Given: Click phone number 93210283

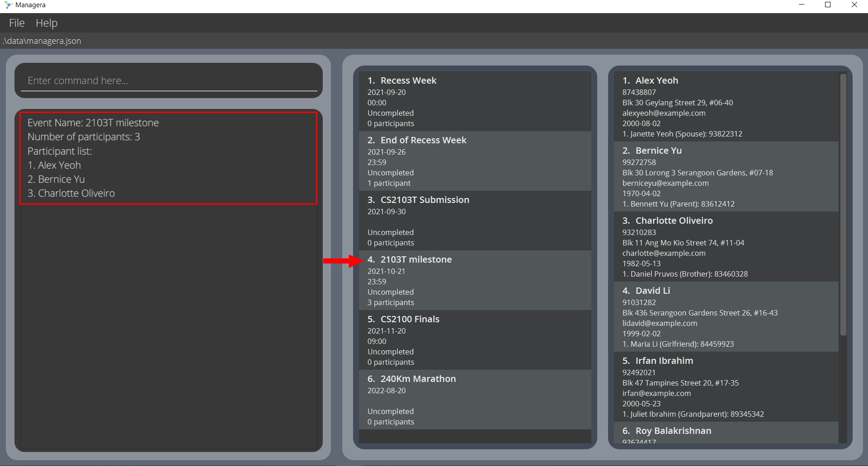Looking at the screenshot, I should [x=639, y=232].
